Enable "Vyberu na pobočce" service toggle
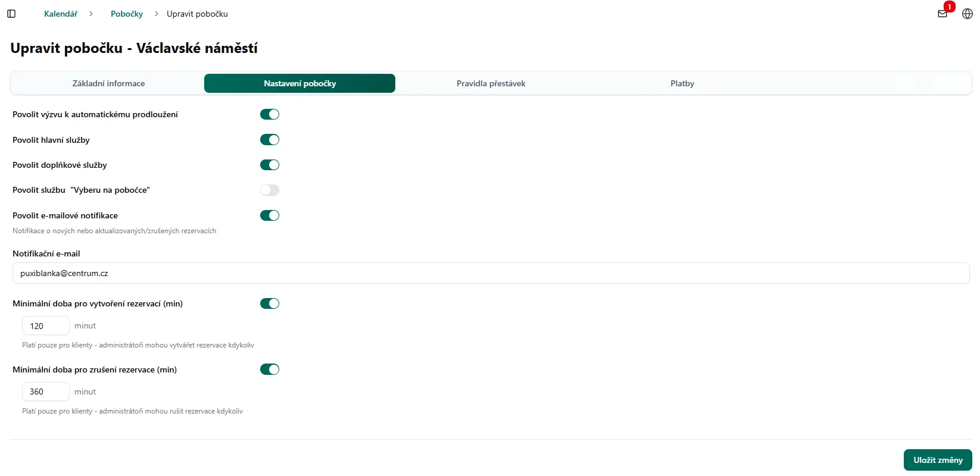This screenshot has width=980, height=476. click(x=270, y=190)
